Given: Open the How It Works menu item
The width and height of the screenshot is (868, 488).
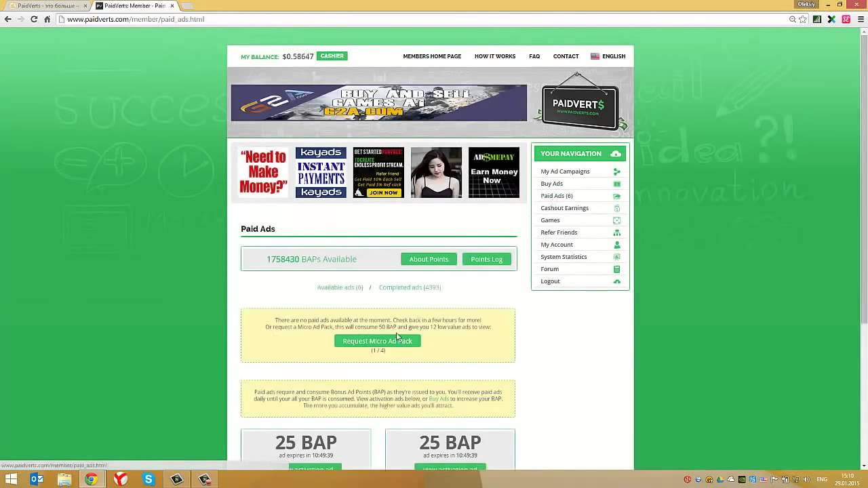Looking at the screenshot, I should coord(495,56).
